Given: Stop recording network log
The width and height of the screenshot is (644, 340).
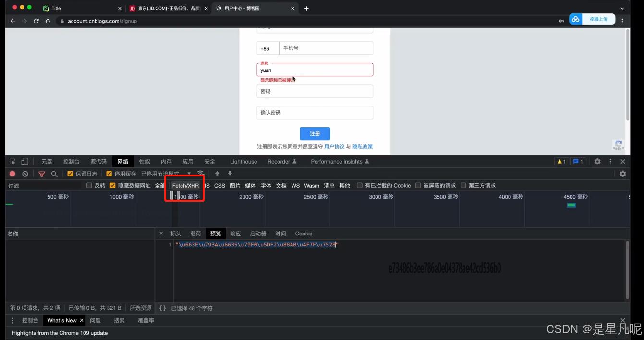Looking at the screenshot, I should (12, 174).
